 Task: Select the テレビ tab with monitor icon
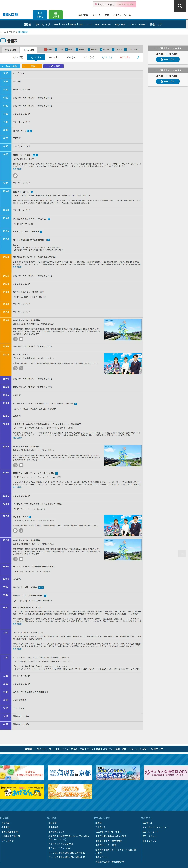pyautogui.click(x=40, y=14)
